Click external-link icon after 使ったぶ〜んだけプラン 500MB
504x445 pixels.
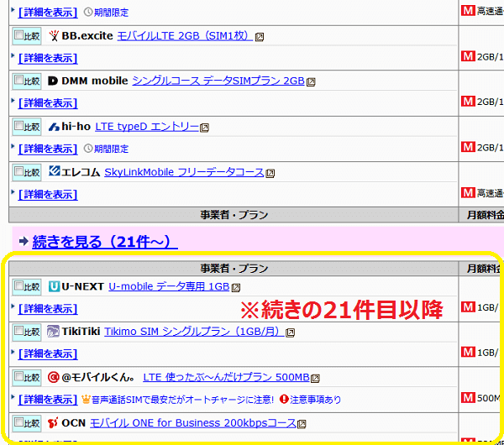click(x=315, y=379)
